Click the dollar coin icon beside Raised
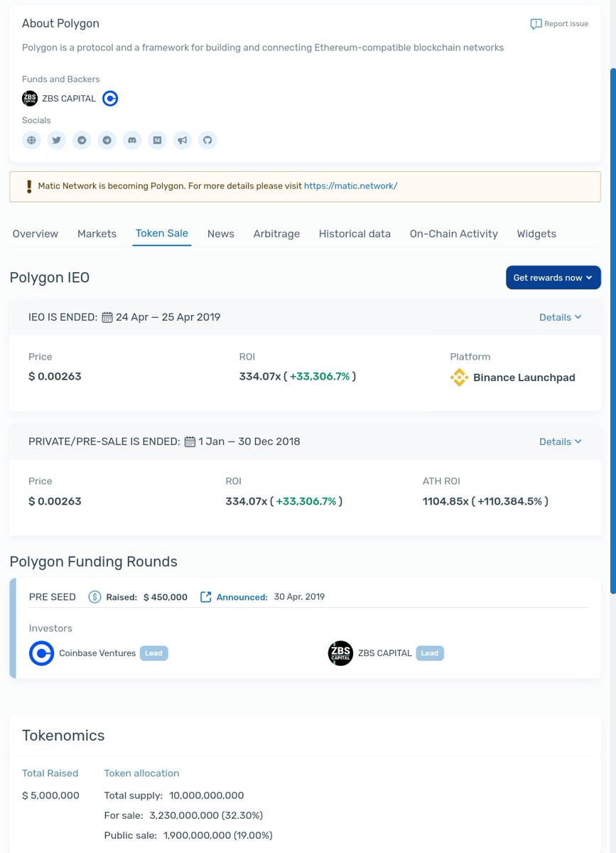616x853 pixels. (x=94, y=597)
